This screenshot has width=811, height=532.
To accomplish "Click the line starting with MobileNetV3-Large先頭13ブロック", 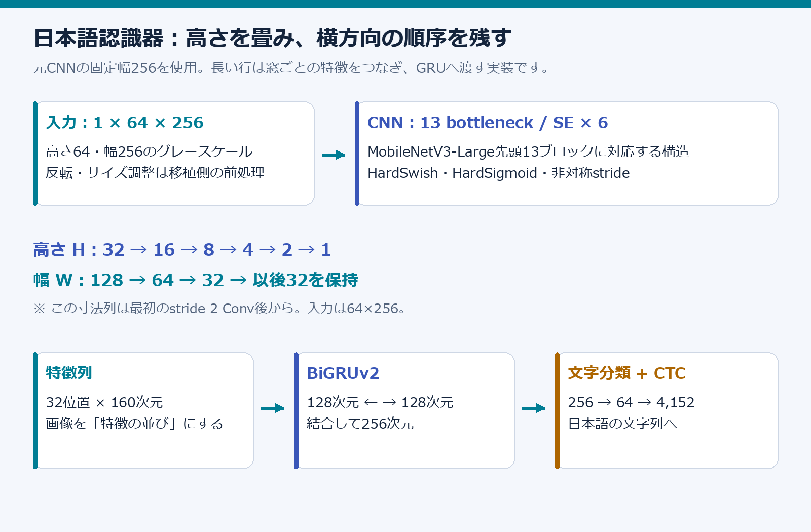I will point(528,151).
